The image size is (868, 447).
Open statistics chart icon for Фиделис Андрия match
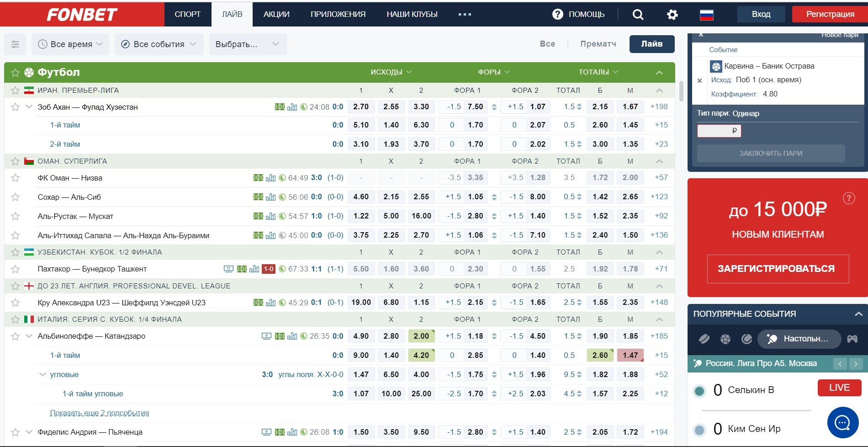pos(292,432)
